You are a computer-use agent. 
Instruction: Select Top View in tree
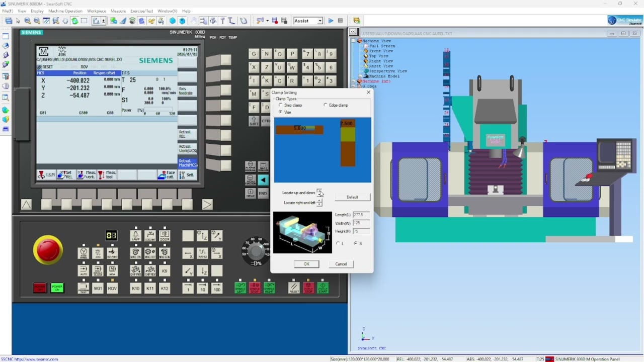(378, 56)
